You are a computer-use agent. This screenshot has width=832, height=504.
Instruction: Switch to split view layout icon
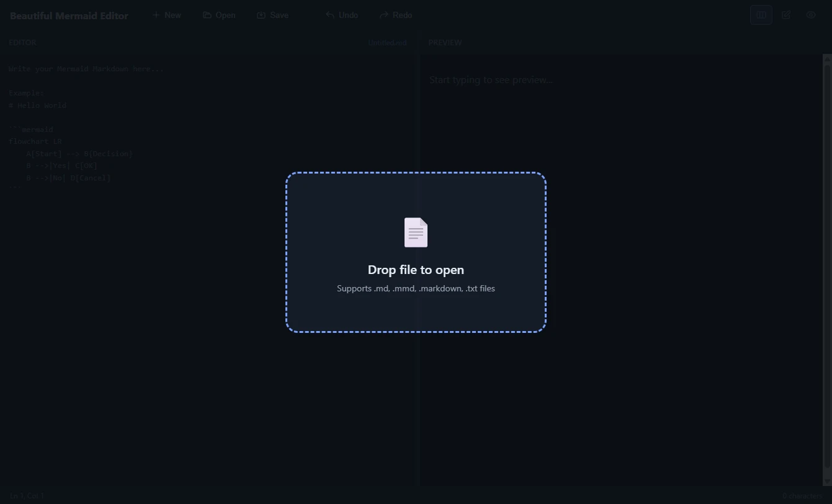tap(761, 15)
